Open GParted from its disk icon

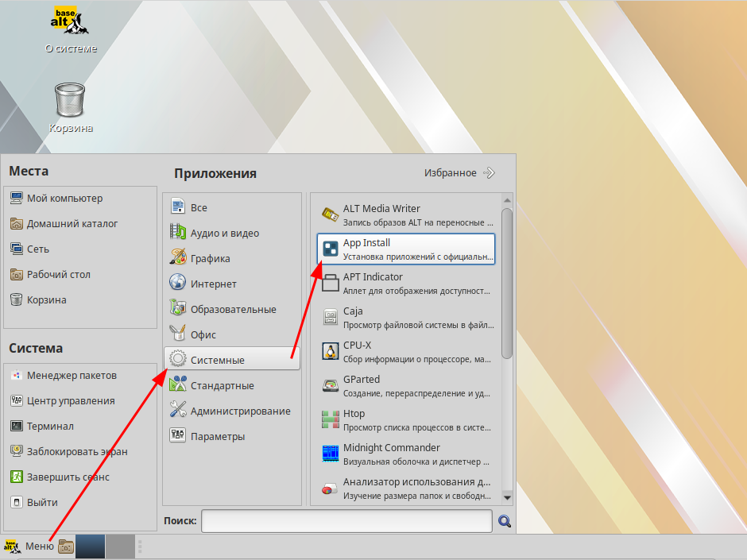(x=330, y=386)
